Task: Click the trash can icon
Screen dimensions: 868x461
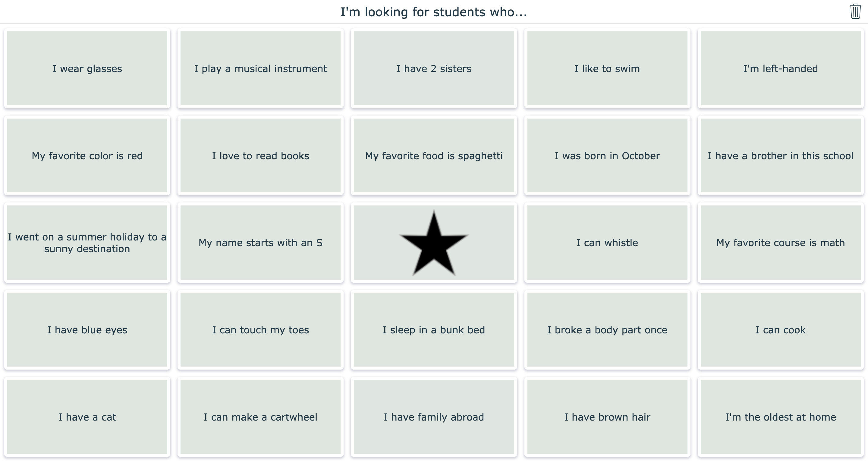Action: click(855, 11)
